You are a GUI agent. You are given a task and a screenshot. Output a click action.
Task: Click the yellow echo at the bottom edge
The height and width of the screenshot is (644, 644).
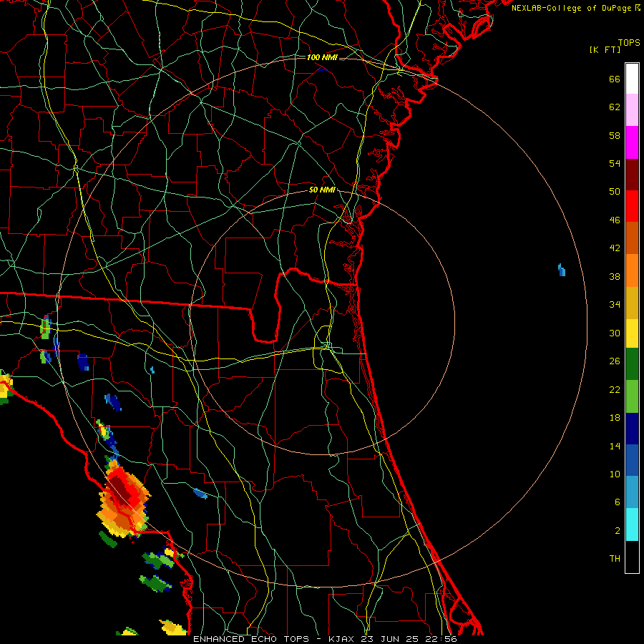point(173,627)
